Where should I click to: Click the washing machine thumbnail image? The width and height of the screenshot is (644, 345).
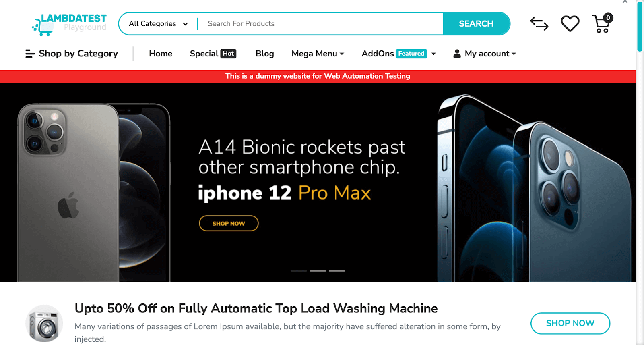pyautogui.click(x=44, y=323)
